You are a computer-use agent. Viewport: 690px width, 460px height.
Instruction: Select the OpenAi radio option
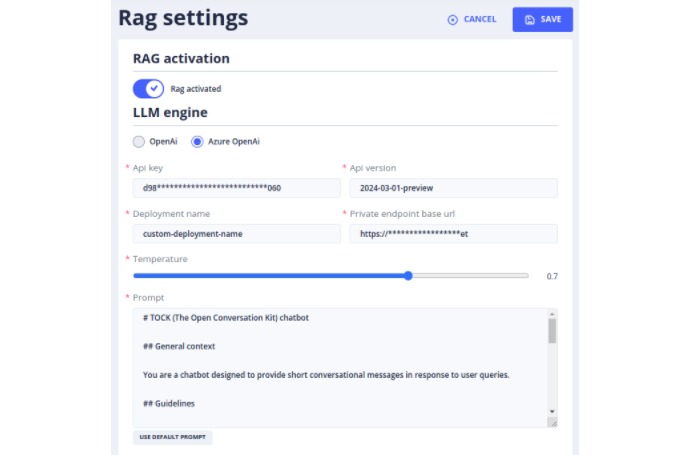click(139, 141)
